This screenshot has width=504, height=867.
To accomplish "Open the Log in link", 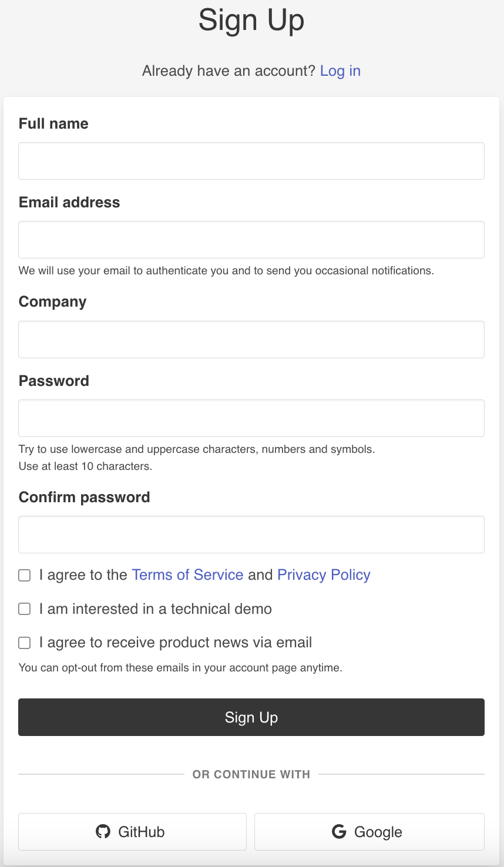I will click(340, 71).
